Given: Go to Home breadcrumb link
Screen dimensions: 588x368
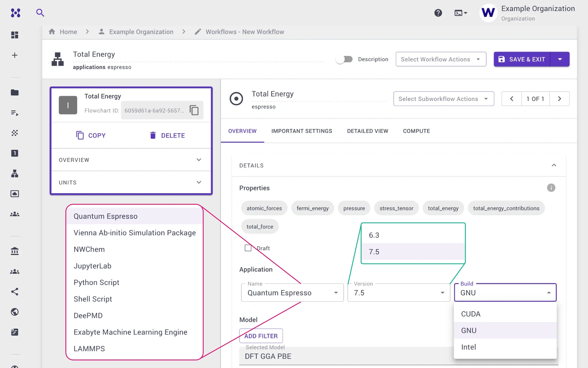Looking at the screenshot, I should click(68, 32).
